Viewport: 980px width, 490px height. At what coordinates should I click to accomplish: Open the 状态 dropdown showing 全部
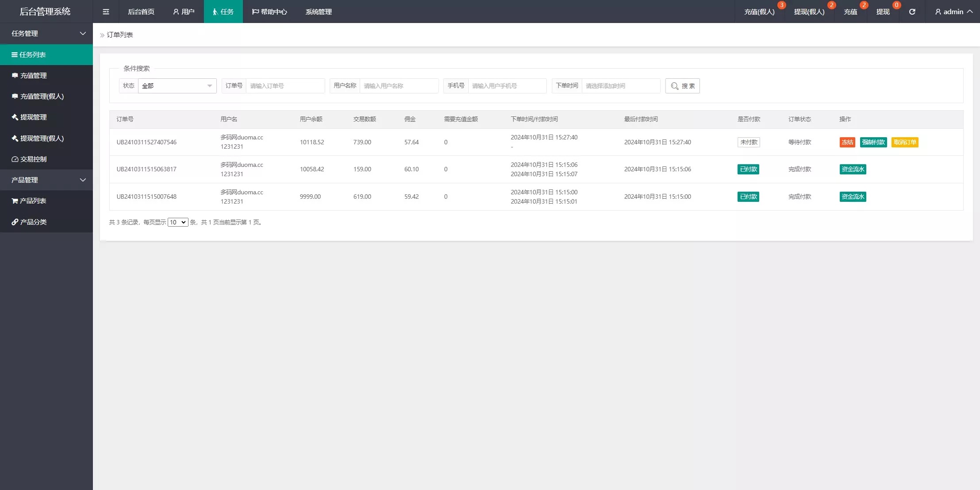pos(177,86)
